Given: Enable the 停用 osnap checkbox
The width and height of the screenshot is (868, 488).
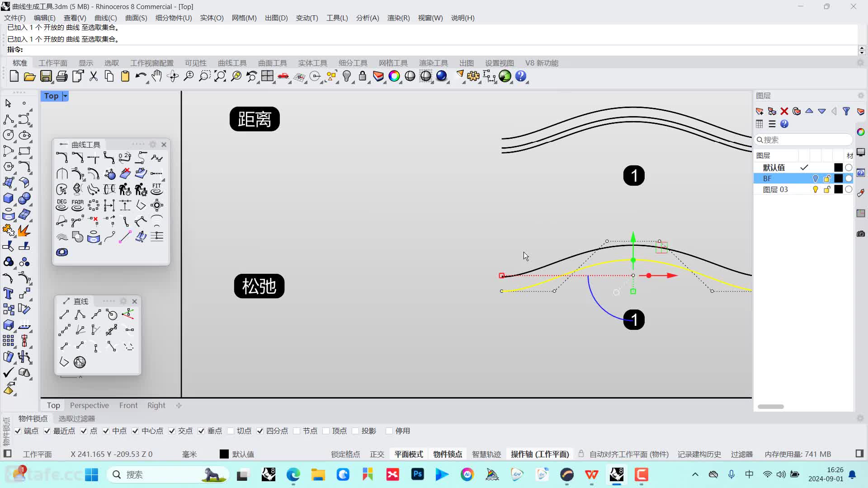Looking at the screenshot, I should [389, 431].
